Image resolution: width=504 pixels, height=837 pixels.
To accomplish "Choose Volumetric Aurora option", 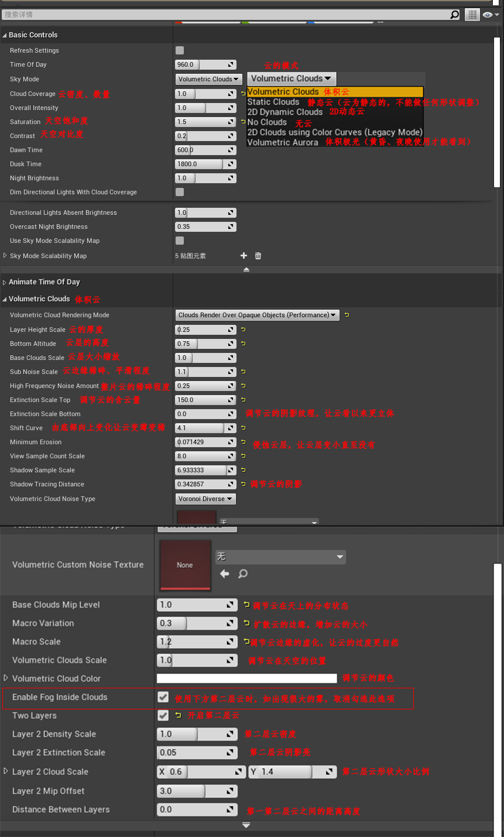I will 283,142.
